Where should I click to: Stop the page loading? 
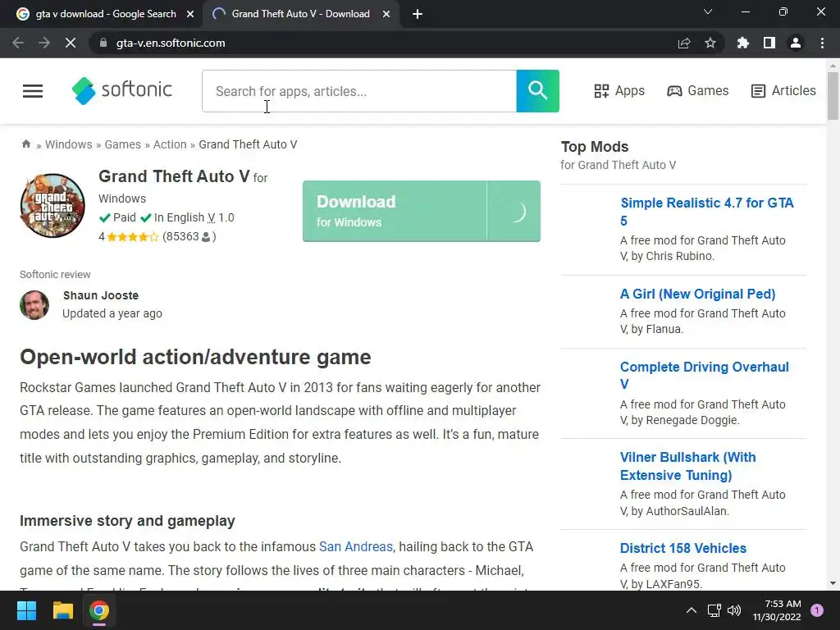pyautogui.click(x=71, y=43)
